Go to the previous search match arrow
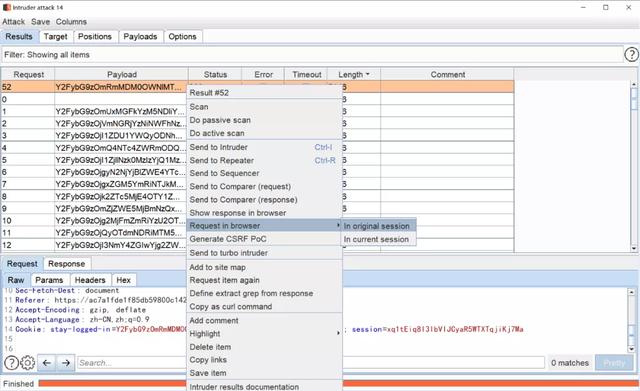 pos(47,362)
